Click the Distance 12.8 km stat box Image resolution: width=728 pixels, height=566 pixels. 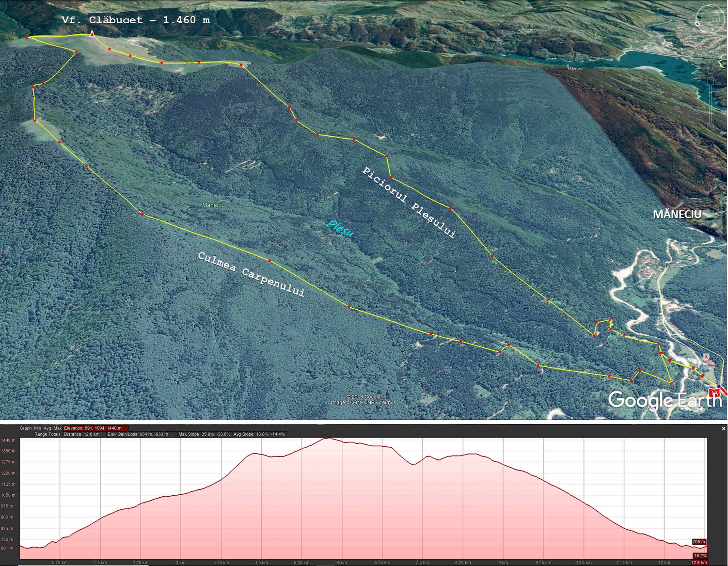pyautogui.click(x=82, y=434)
